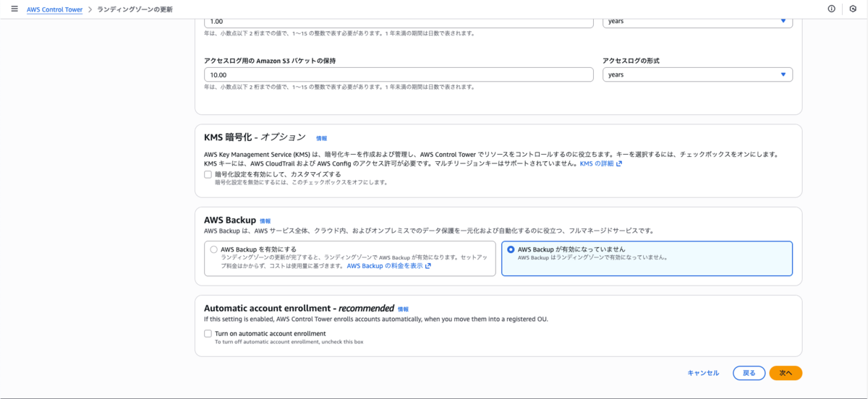Viewport: 868px width, 399px height.
Task: Open AWS Backup の料金を表示 link
Action: [x=385, y=266]
